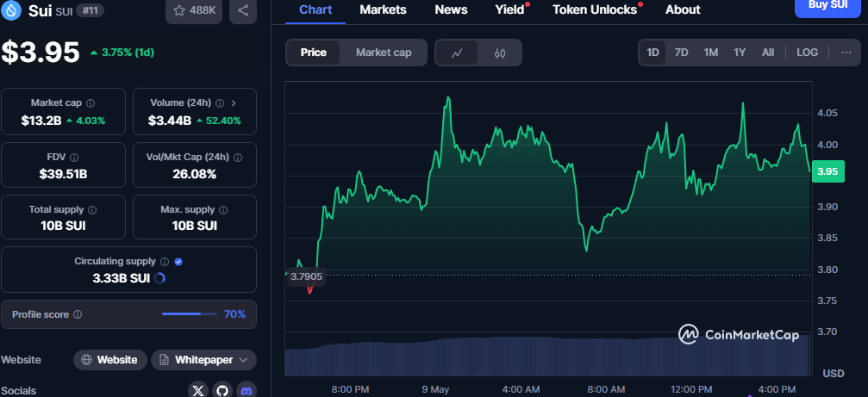Screen dimensions: 868x397
Task: Click the 3.75% (1d) change label
Action: tap(122, 53)
